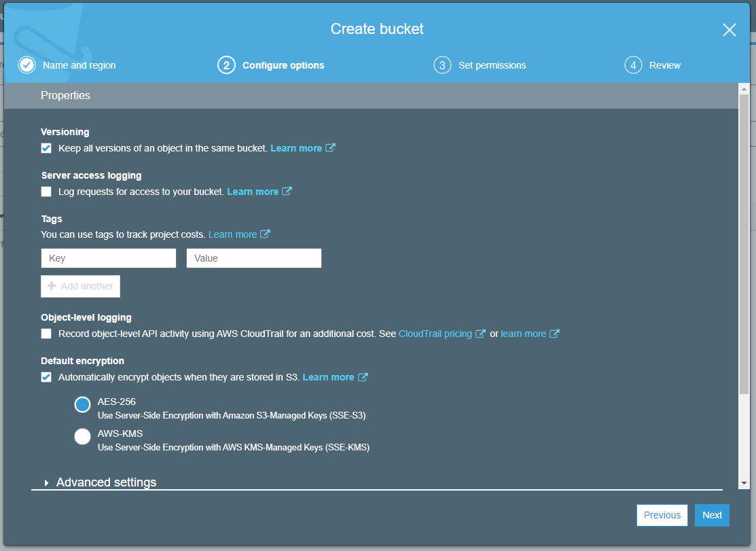Open Versioning Learn more link

click(x=296, y=148)
